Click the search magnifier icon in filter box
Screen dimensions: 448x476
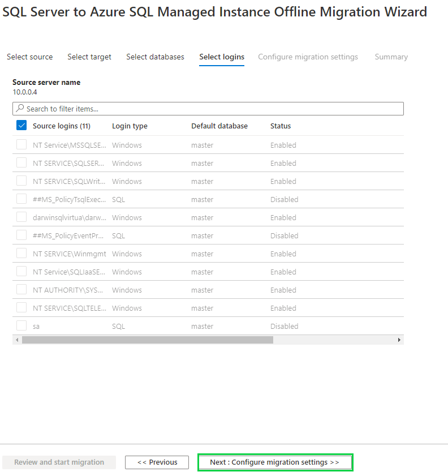click(x=20, y=109)
